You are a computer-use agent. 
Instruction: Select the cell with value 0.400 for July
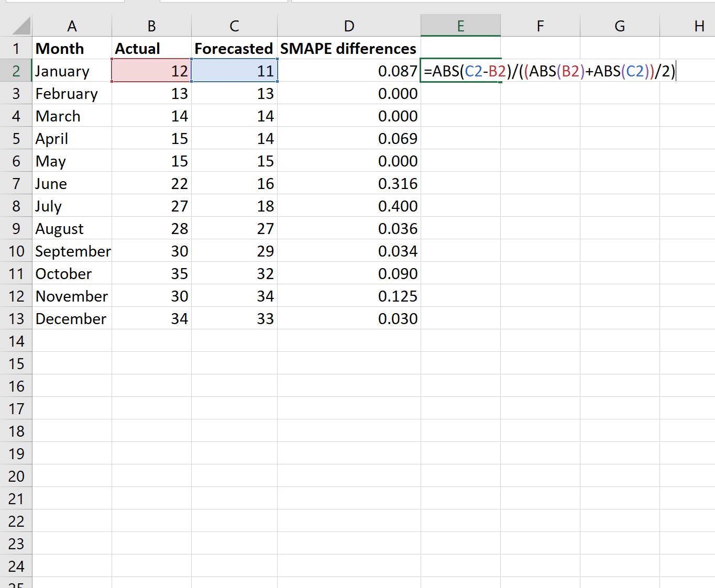point(349,206)
